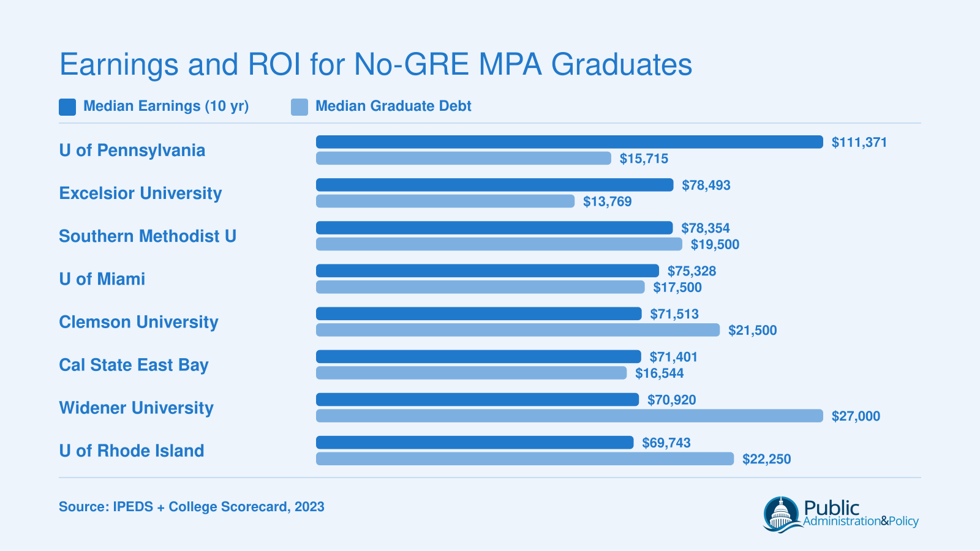The image size is (980, 551).
Task: Click the U of Pennsylvania debt bar
Action: [x=464, y=159]
